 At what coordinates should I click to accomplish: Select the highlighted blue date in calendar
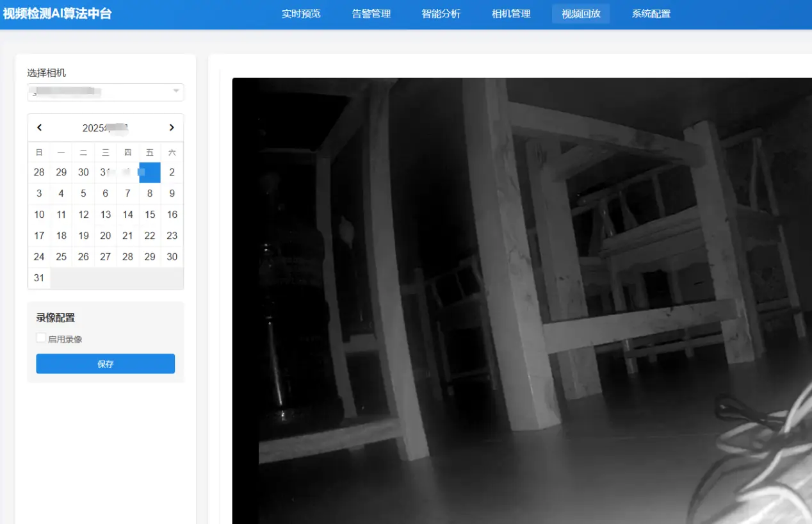click(x=150, y=172)
